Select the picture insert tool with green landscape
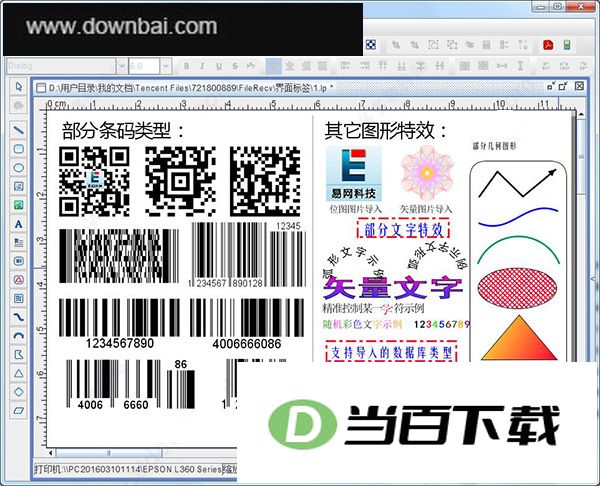 [x=18, y=205]
